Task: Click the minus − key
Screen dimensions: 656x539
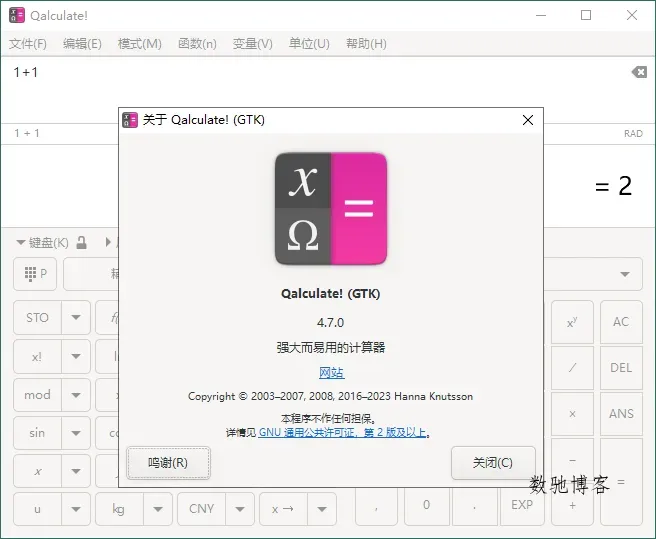Action: coord(572,460)
